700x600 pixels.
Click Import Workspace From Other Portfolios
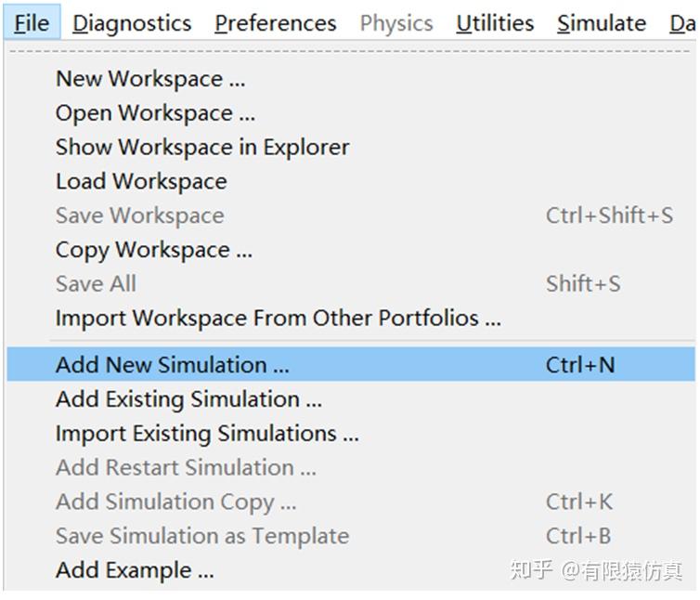278,318
